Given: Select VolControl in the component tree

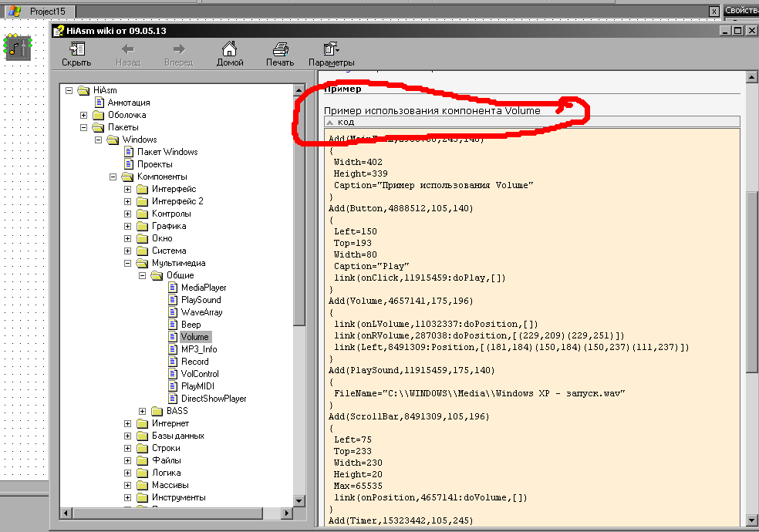Looking at the screenshot, I should (200, 374).
